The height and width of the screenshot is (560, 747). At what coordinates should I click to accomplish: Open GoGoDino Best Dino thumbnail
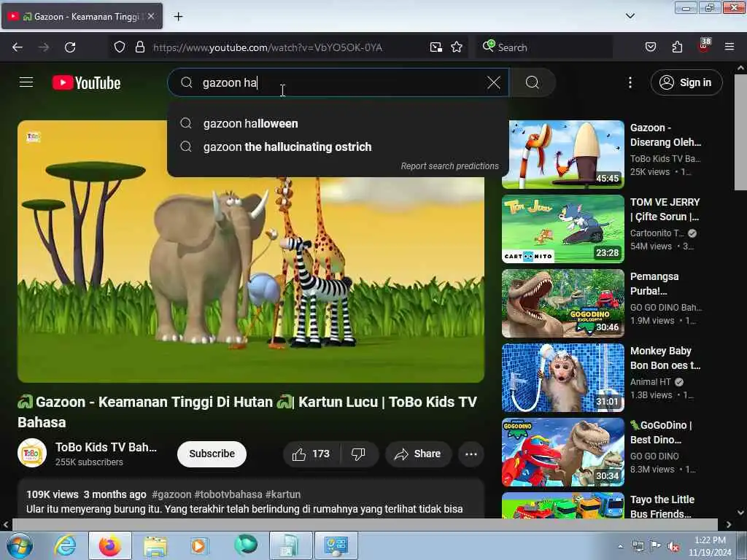[x=562, y=451]
